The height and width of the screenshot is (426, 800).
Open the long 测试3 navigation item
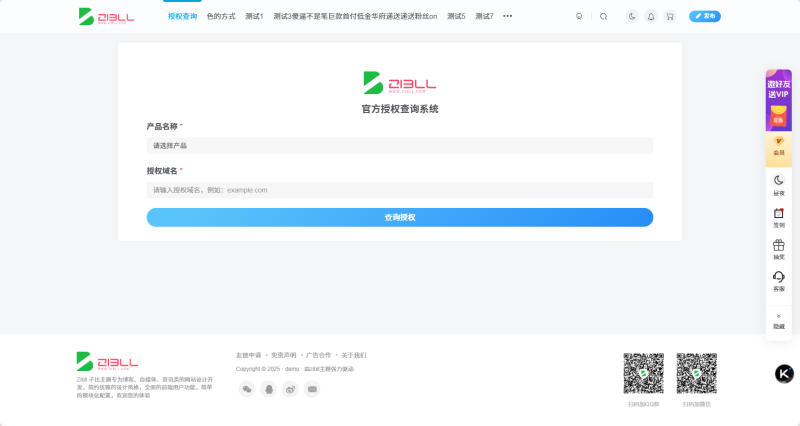coord(355,16)
